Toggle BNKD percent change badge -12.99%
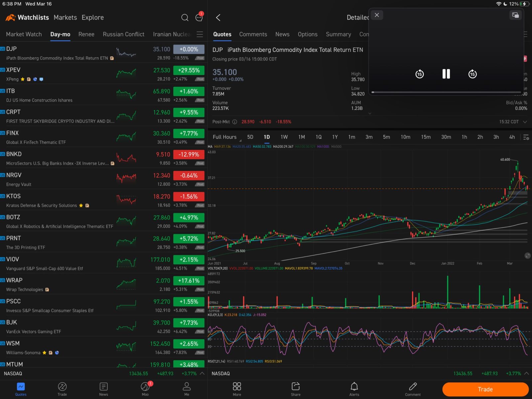The height and width of the screenshot is (399, 532). coord(189,154)
